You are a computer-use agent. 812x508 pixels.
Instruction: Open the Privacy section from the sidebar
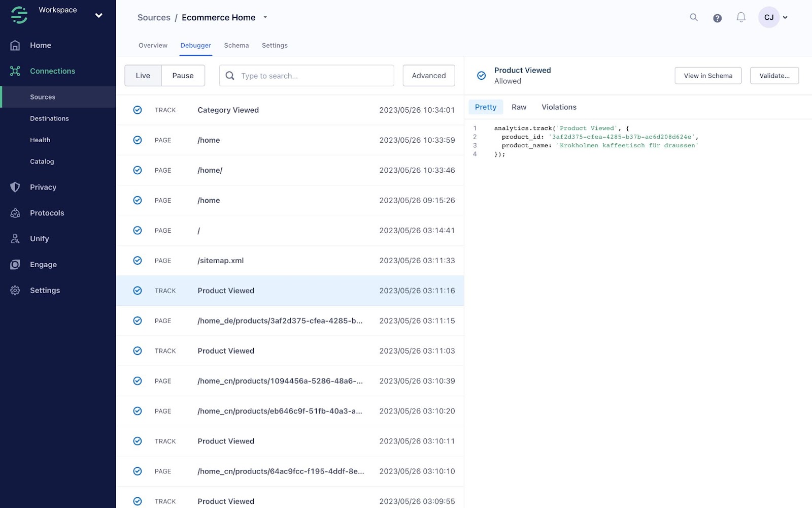[43, 187]
